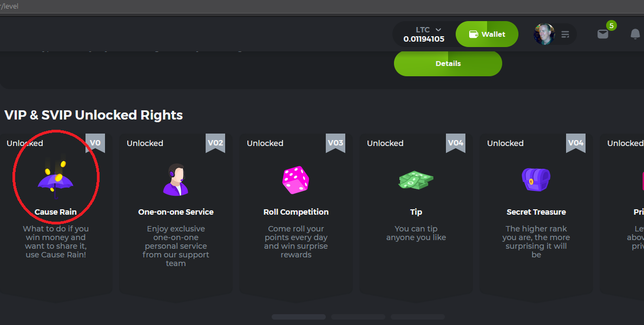Open the notifications bell
This screenshot has height=325, width=644.
pos(635,34)
